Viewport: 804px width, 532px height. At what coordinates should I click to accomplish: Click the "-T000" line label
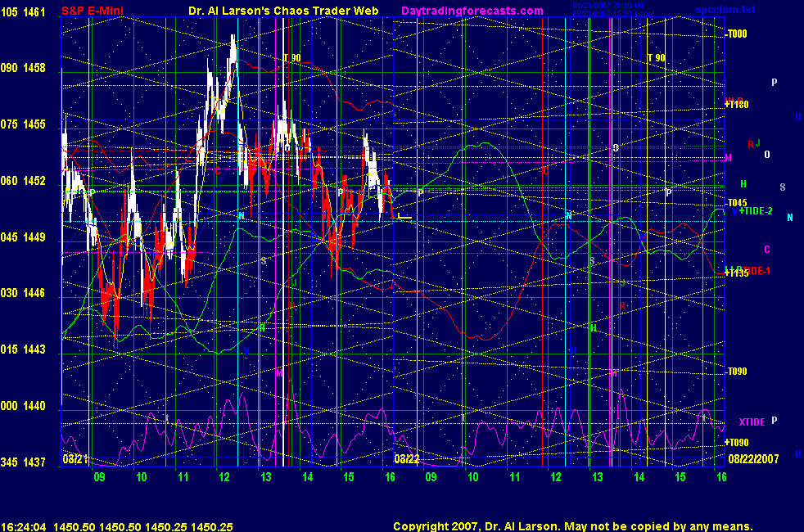(736, 34)
